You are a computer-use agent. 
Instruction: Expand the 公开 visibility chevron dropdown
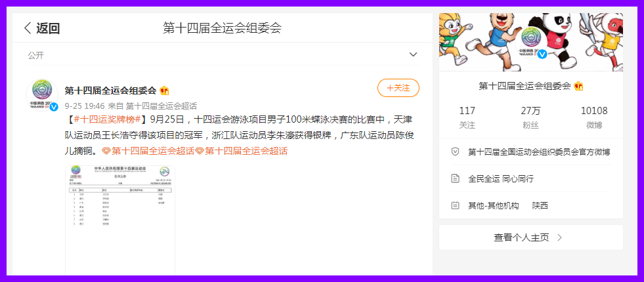413,54
